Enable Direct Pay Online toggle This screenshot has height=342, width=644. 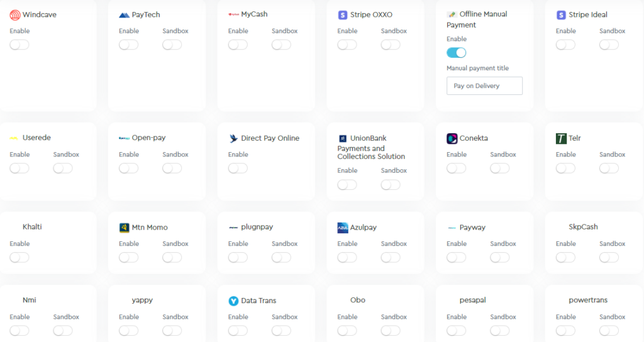[x=238, y=168]
